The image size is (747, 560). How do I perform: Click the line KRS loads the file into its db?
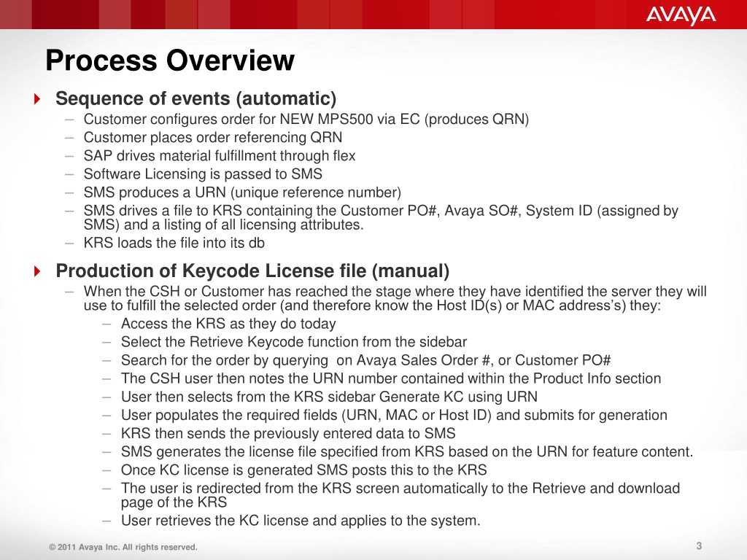pos(174,243)
